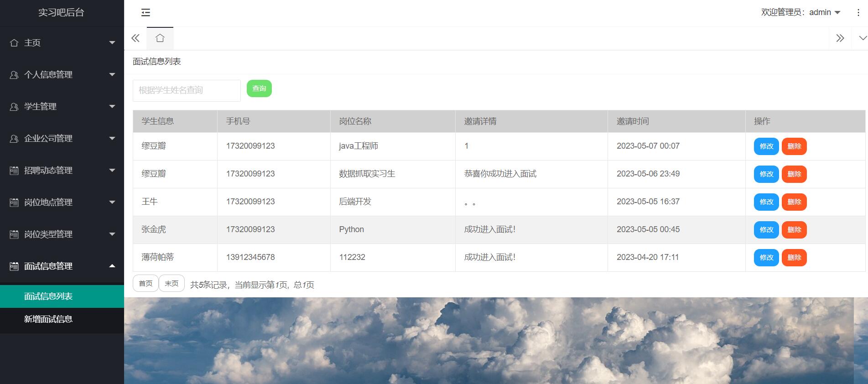The image size is (868, 384).
Task: Click 删除 for the java工程师 row
Action: [x=794, y=146]
